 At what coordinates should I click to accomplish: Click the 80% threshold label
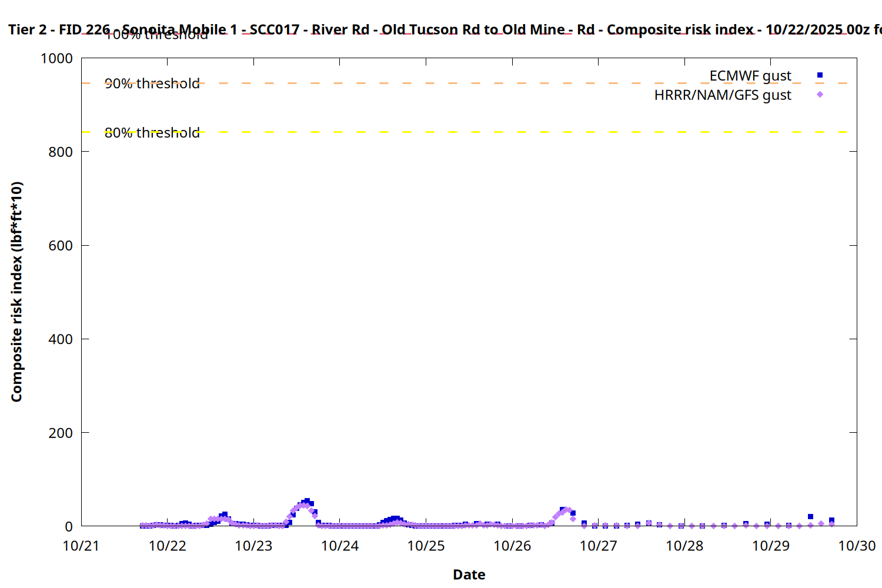(x=152, y=133)
